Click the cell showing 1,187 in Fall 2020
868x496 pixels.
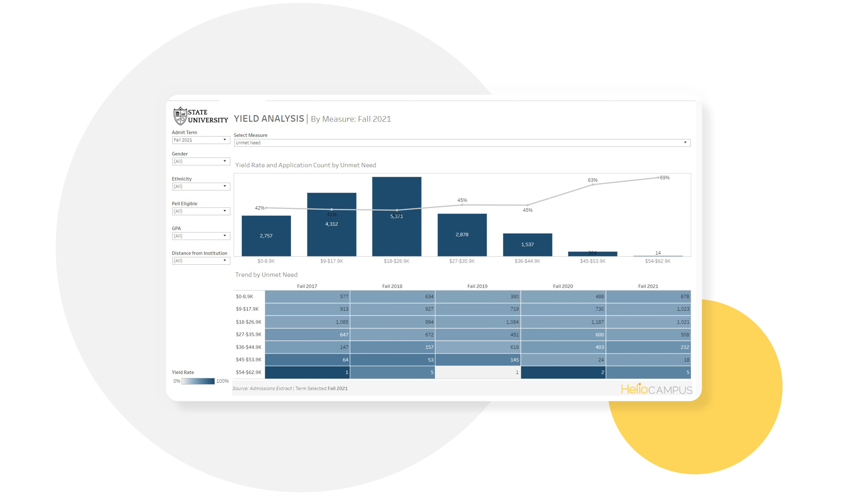[563, 322]
